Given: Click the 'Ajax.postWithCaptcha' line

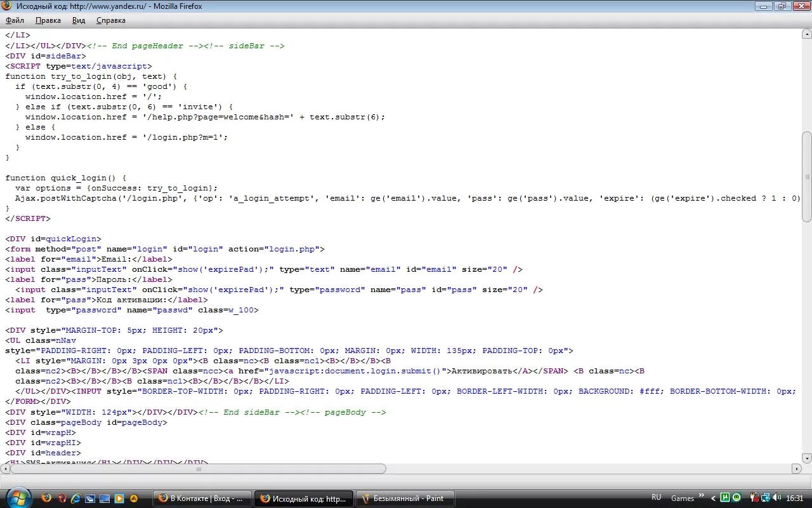Looking at the screenshot, I should tap(408, 198).
